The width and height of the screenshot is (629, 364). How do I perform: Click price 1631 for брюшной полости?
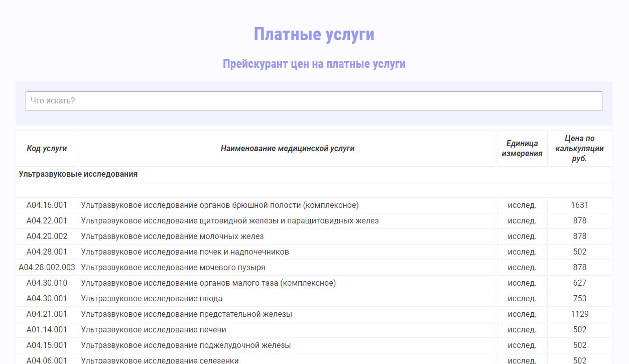[x=580, y=205]
